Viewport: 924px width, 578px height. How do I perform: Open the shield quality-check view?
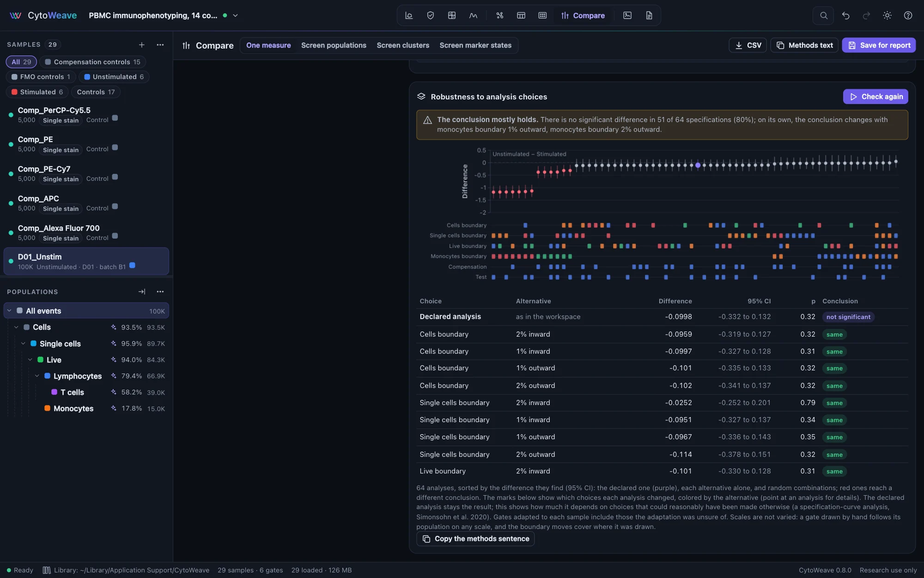coord(431,15)
